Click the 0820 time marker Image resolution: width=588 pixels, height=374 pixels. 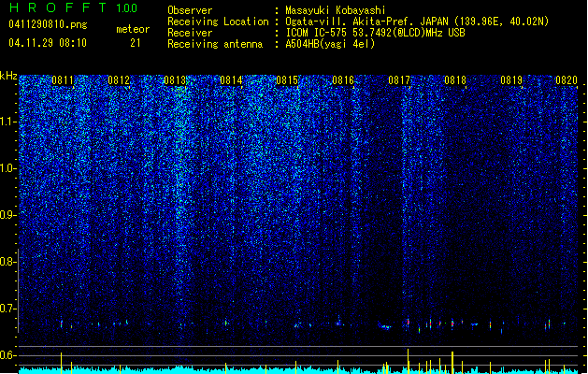coord(566,80)
